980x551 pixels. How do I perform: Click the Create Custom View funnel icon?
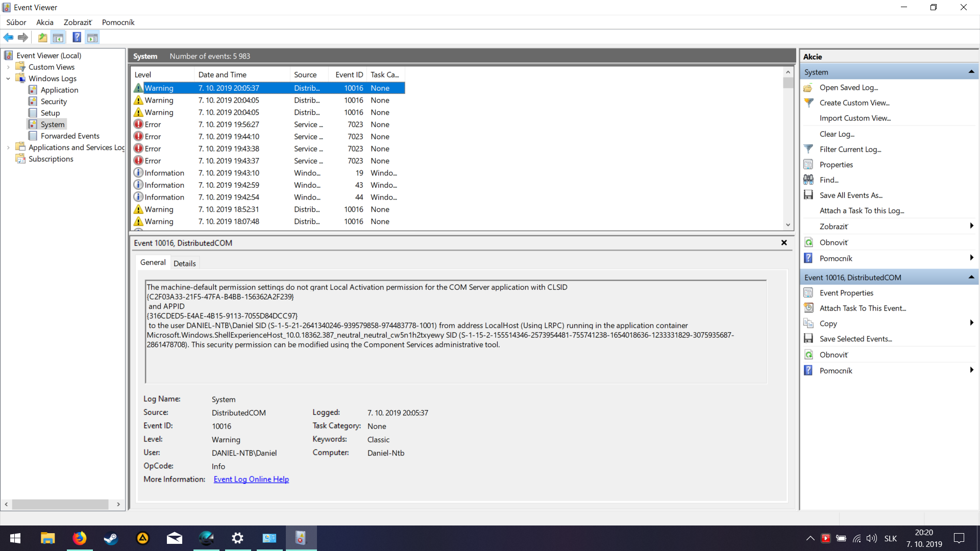click(808, 103)
